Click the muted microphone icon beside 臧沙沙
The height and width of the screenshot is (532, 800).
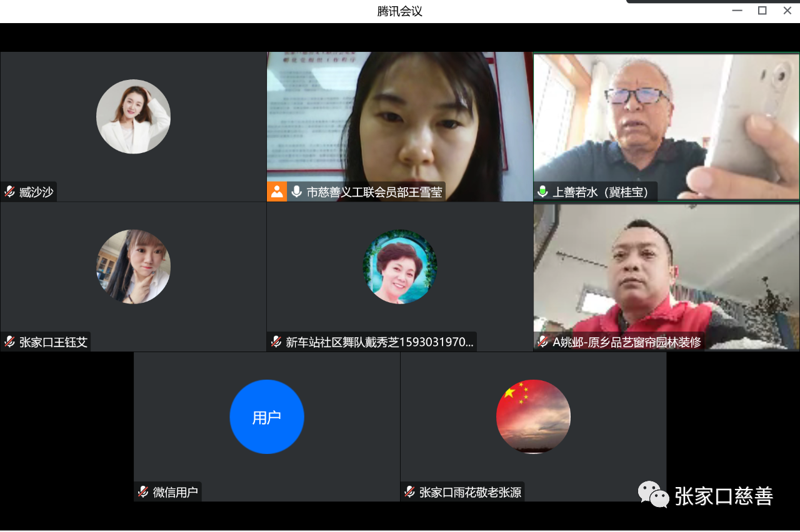click(10, 192)
